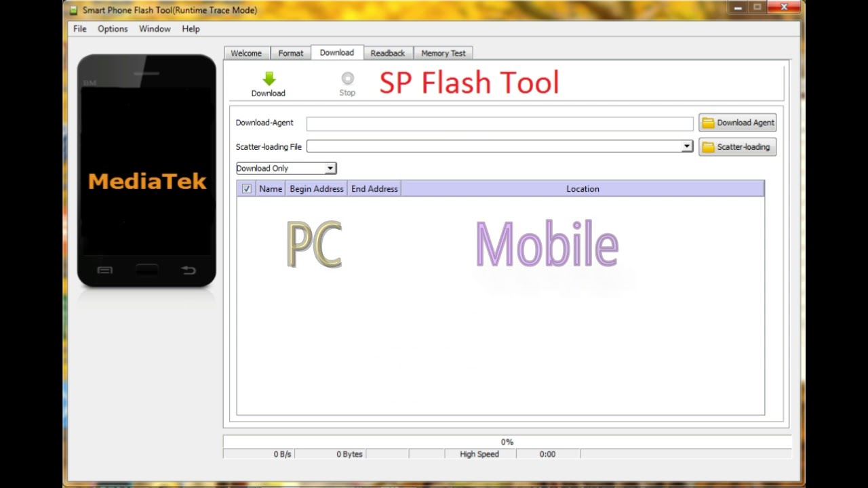The width and height of the screenshot is (868, 488).
Task: Open the Options menu
Action: point(113,28)
